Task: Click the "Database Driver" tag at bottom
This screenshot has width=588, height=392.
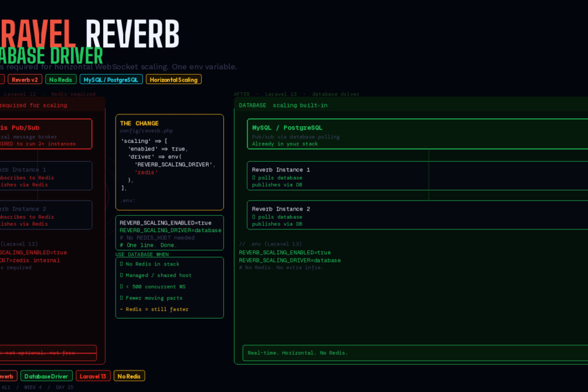Action: coord(46,376)
